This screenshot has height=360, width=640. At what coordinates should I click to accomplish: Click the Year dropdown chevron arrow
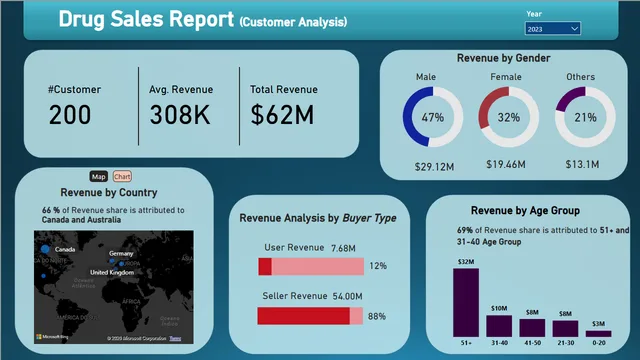[574, 29]
